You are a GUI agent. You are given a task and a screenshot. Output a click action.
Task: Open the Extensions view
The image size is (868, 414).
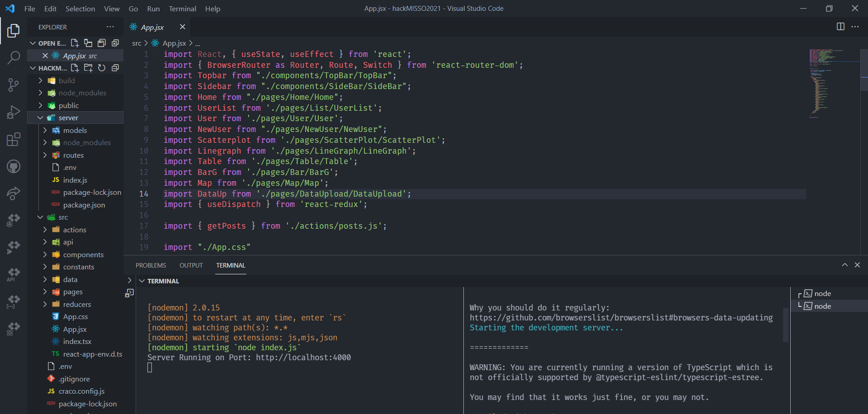coord(14,139)
